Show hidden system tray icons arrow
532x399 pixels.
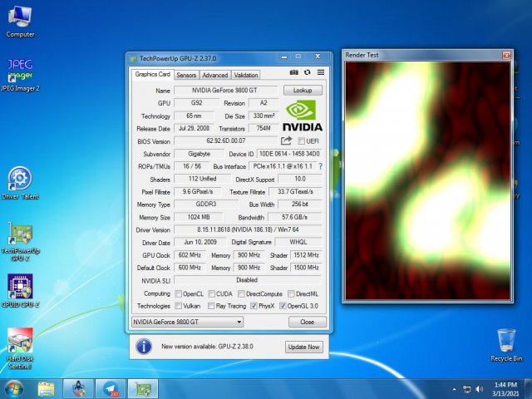[x=454, y=388]
